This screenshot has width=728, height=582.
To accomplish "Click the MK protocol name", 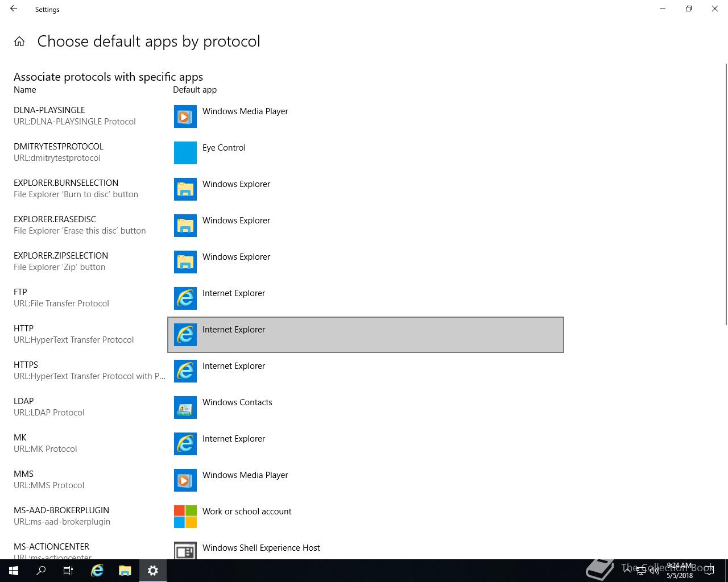I will pos(20,438).
